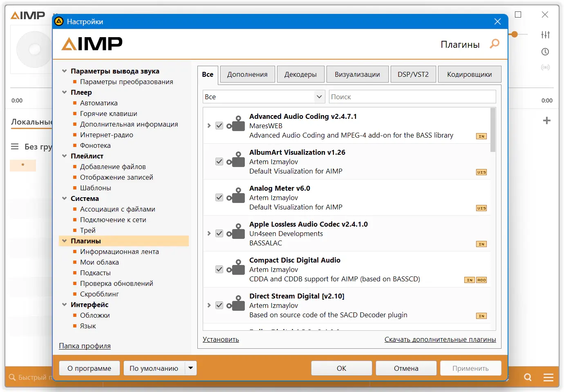Screen dimensions: 564x392
Task: Expand Apple Lossless Audio Codec details
Action: pyautogui.click(x=209, y=233)
